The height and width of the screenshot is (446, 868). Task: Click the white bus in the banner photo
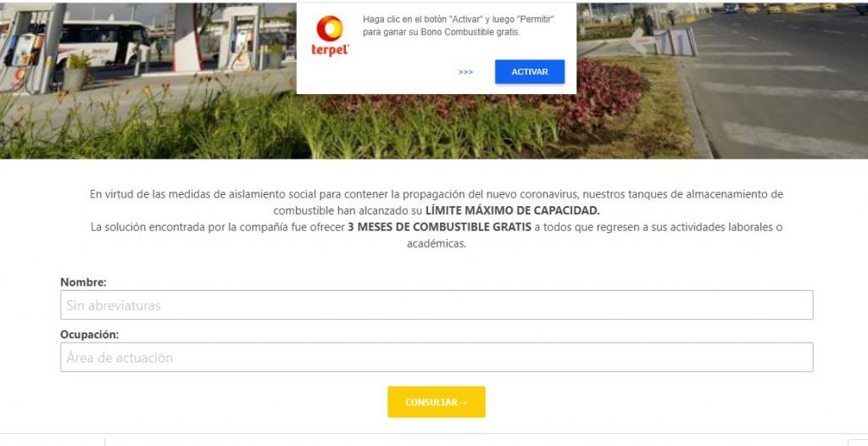pos(103,42)
